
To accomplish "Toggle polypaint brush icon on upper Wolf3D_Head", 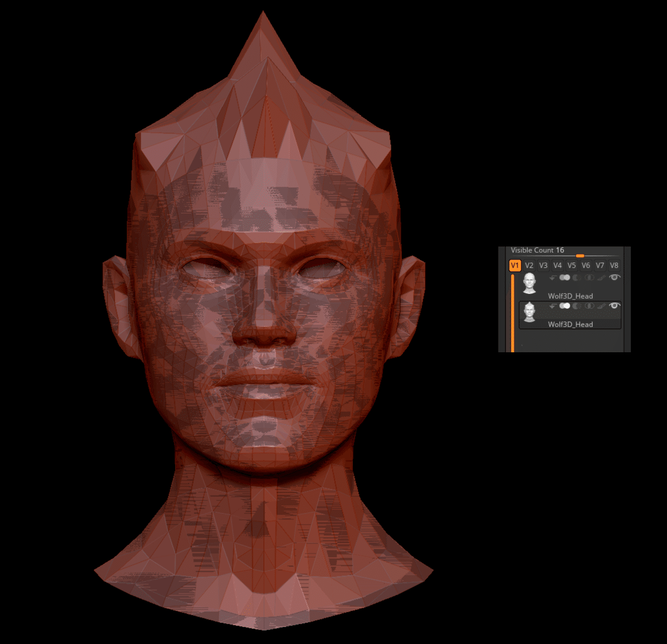I will point(601,278).
